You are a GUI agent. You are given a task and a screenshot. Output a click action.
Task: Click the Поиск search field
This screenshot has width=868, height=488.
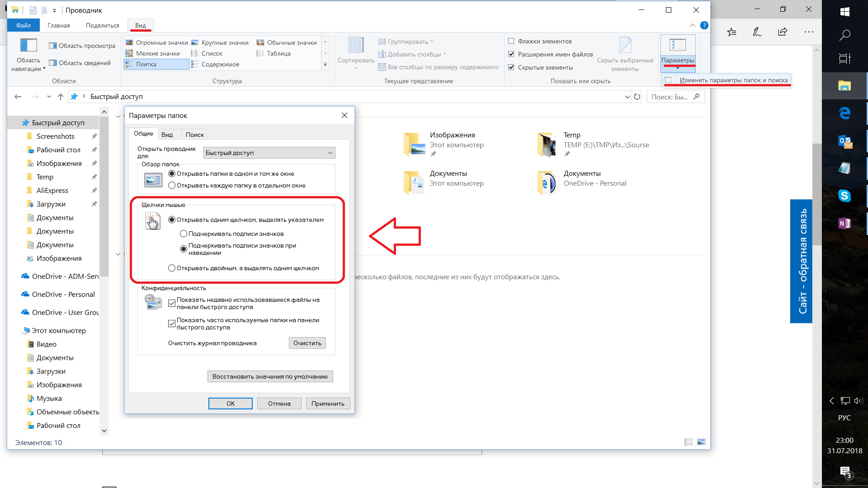(676, 97)
